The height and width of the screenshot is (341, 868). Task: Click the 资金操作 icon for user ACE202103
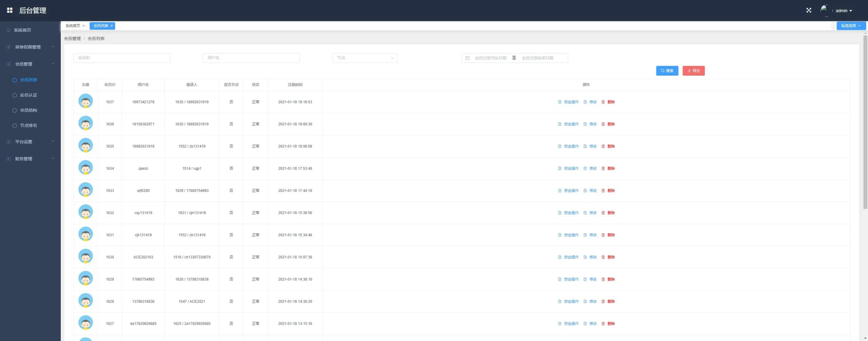tap(560, 257)
